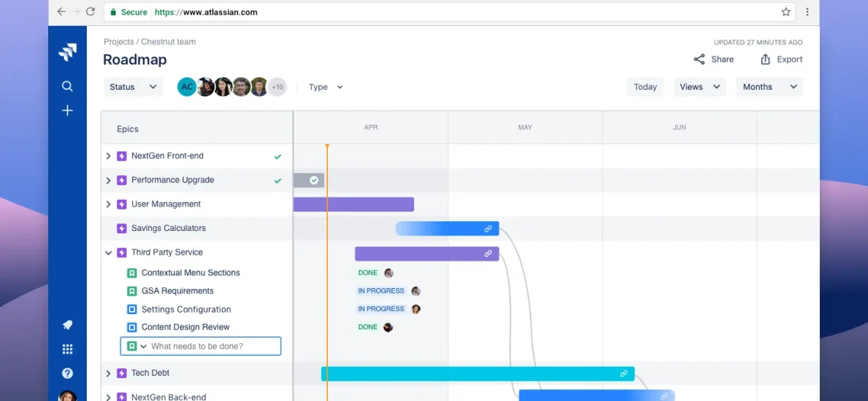Viewport: 868px width, 401px height.
Task: Reload the page with the refresh icon
Action: (91, 12)
